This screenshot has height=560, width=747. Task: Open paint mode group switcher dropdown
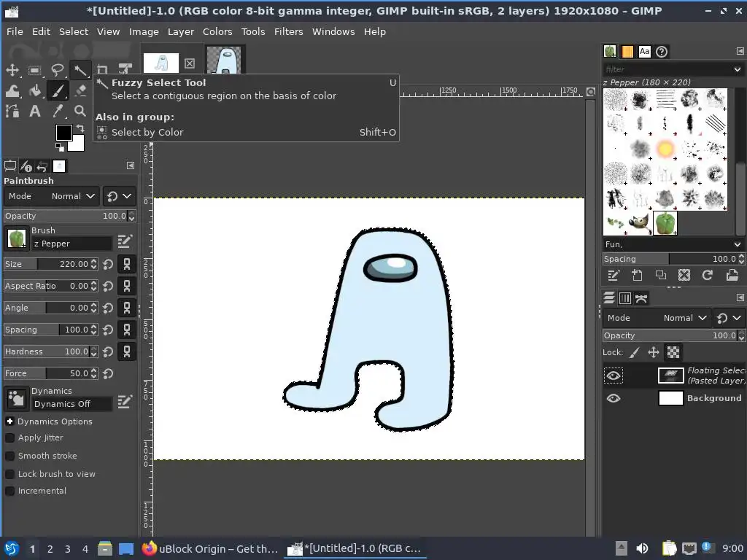(x=119, y=196)
